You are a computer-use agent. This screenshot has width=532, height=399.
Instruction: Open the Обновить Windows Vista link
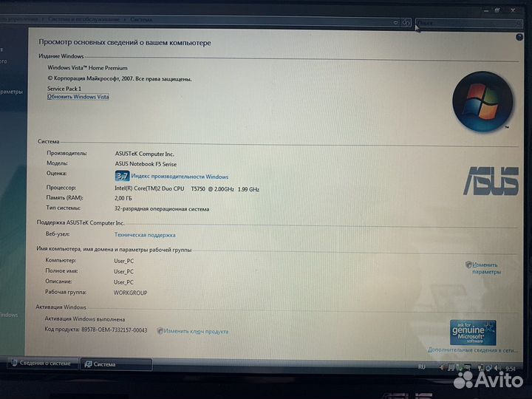[x=78, y=97]
